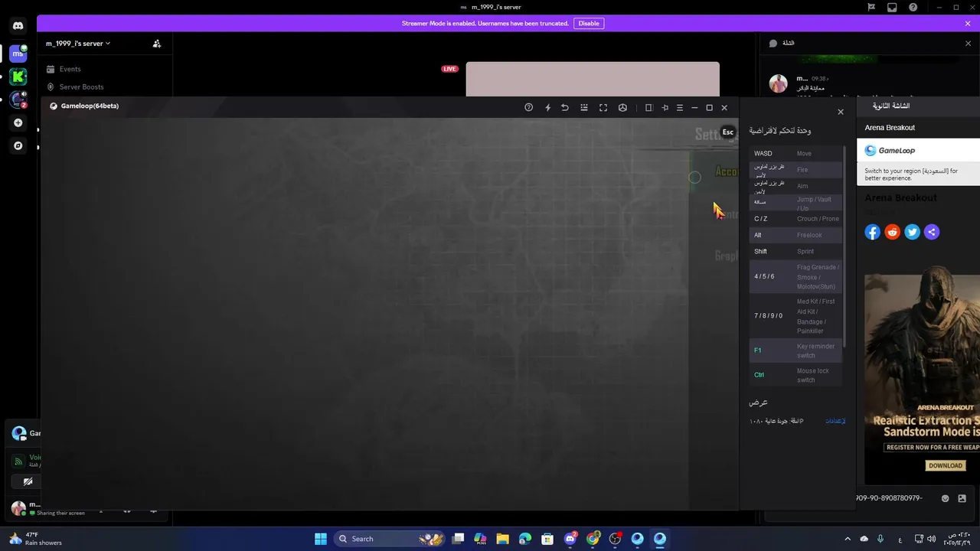Toggle camera off button in voice panel
The width and height of the screenshot is (980, 551).
point(28,481)
